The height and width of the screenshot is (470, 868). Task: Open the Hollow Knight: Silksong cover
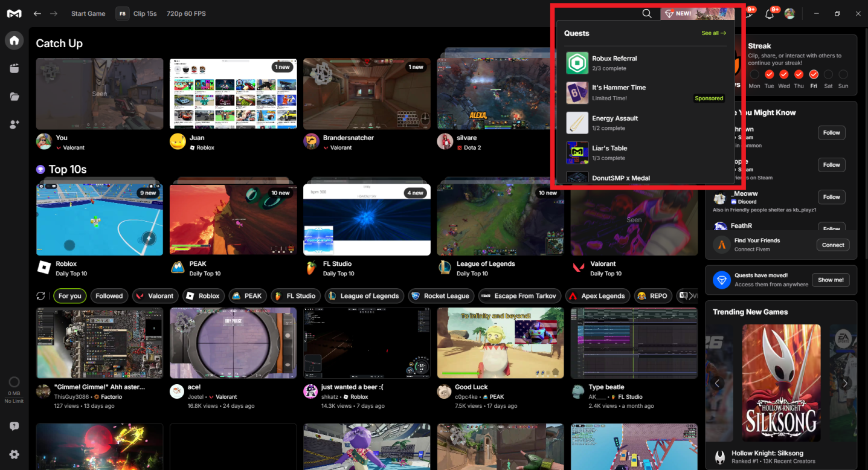781,383
